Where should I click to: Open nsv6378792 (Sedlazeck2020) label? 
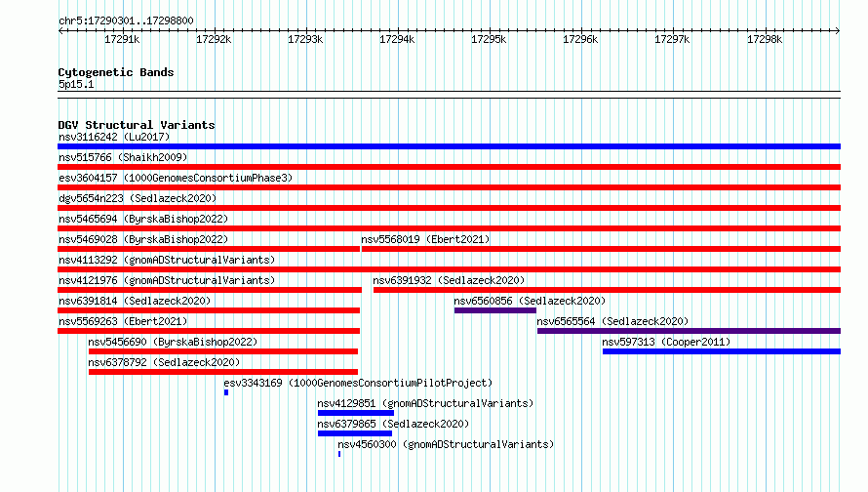pyautogui.click(x=164, y=362)
